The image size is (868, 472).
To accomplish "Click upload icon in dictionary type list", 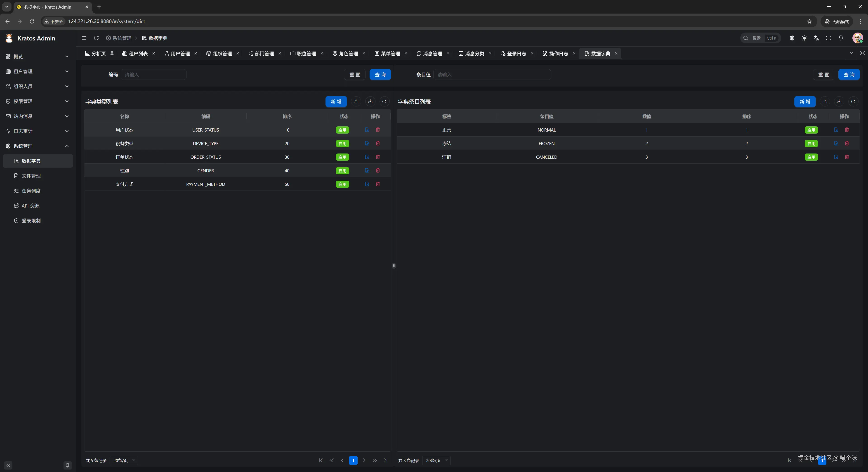I will [356, 101].
